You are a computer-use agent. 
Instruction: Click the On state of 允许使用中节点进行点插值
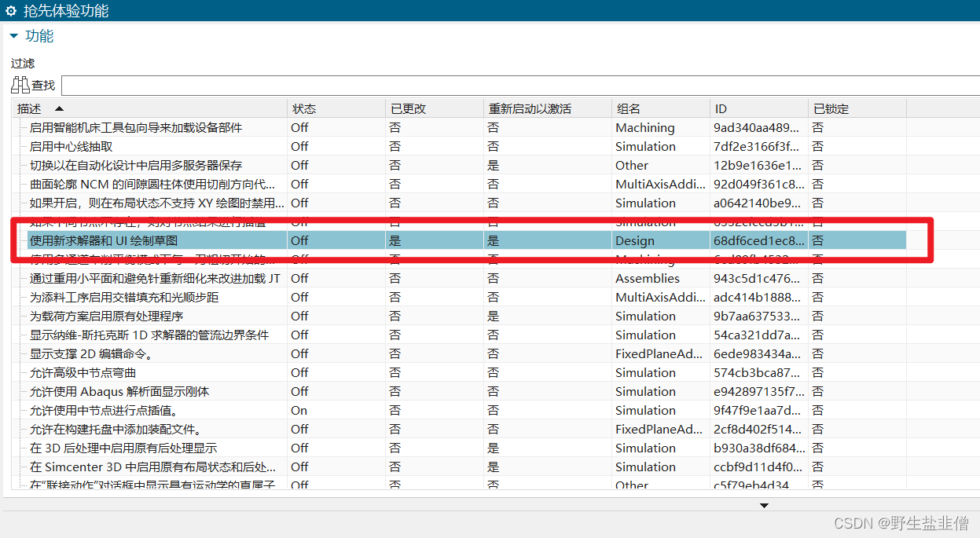tap(299, 410)
